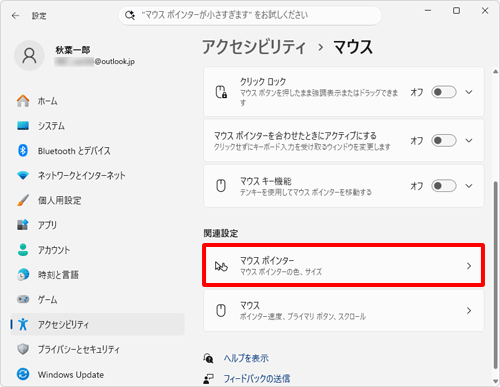Open the Windows Update icon
500x387 pixels.
point(23,374)
